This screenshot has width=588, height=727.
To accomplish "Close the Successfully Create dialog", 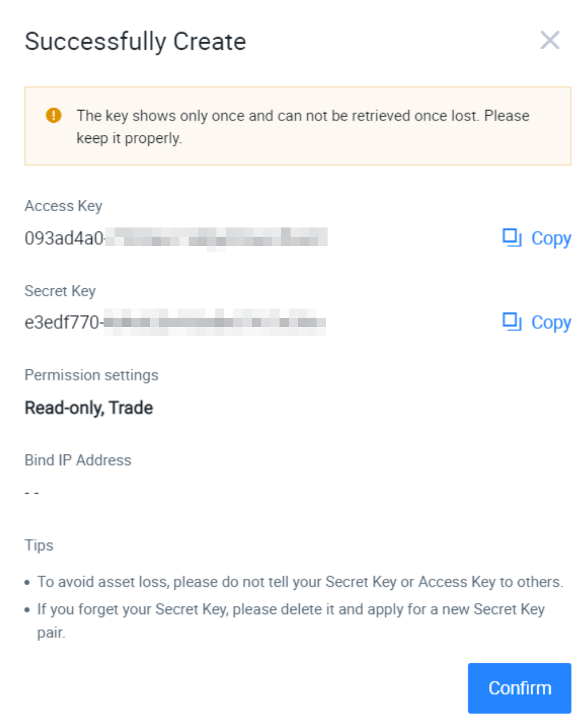I will coord(549,41).
